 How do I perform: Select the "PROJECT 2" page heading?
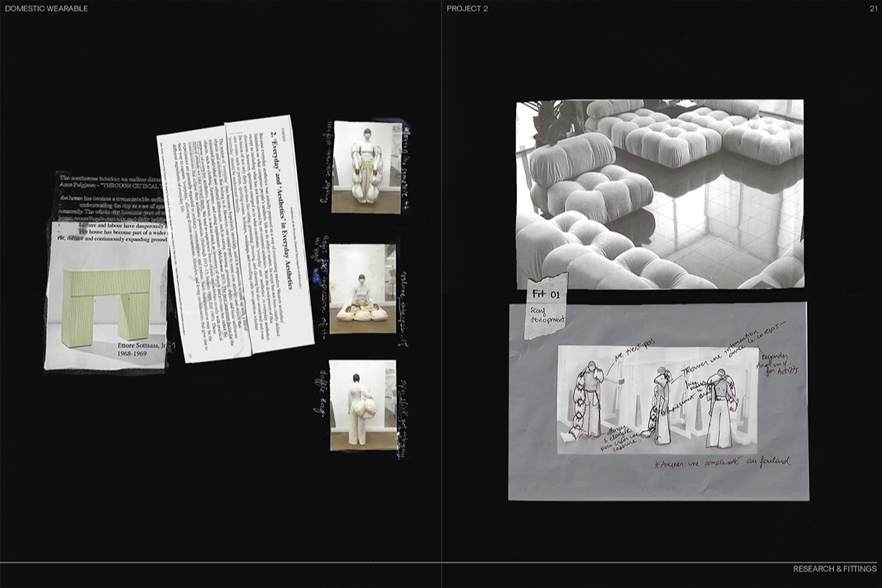coord(467,9)
